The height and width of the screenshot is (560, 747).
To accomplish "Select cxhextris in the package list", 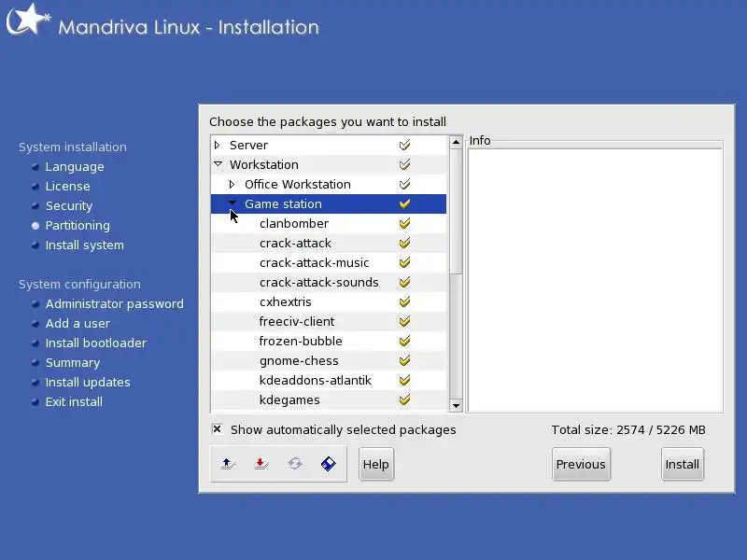I will 286,301.
